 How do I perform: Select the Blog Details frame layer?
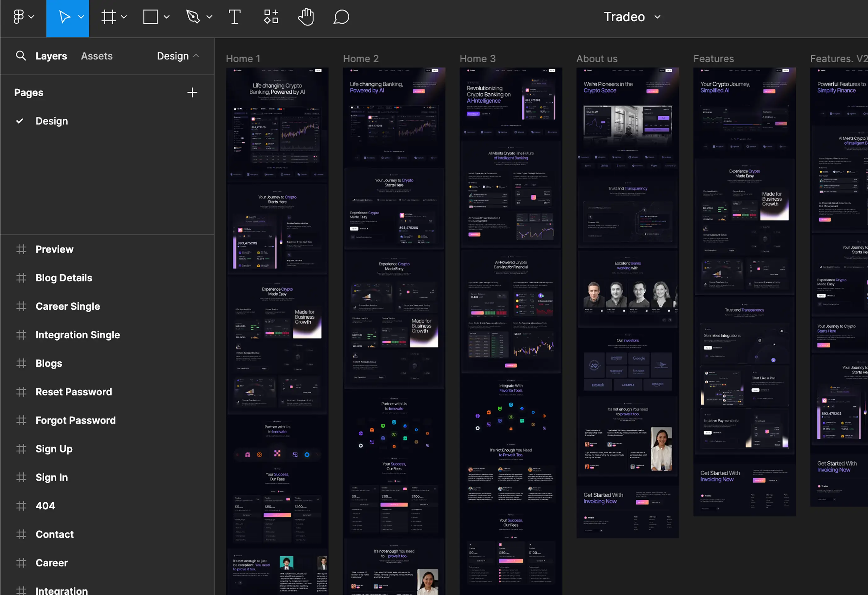tap(64, 278)
